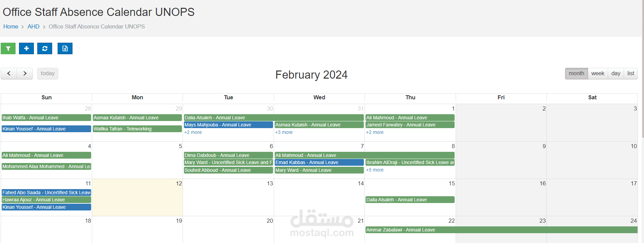Go to next month with right chevron

click(25, 74)
